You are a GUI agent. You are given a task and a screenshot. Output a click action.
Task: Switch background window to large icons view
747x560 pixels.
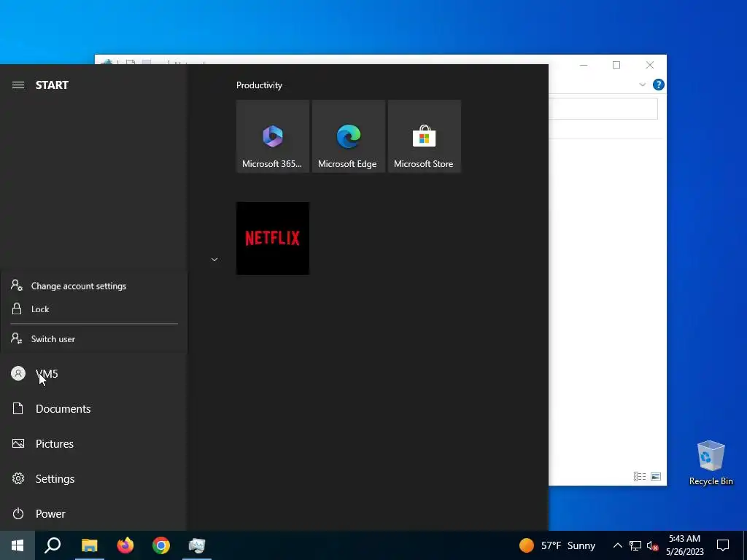click(656, 477)
